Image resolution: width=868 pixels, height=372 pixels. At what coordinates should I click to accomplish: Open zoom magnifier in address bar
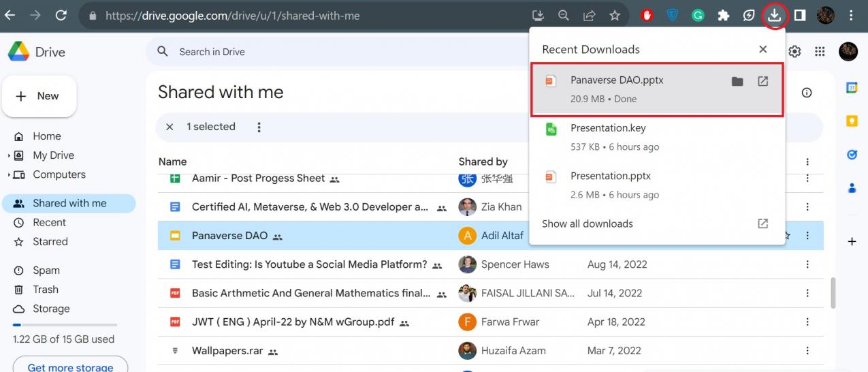click(x=564, y=15)
